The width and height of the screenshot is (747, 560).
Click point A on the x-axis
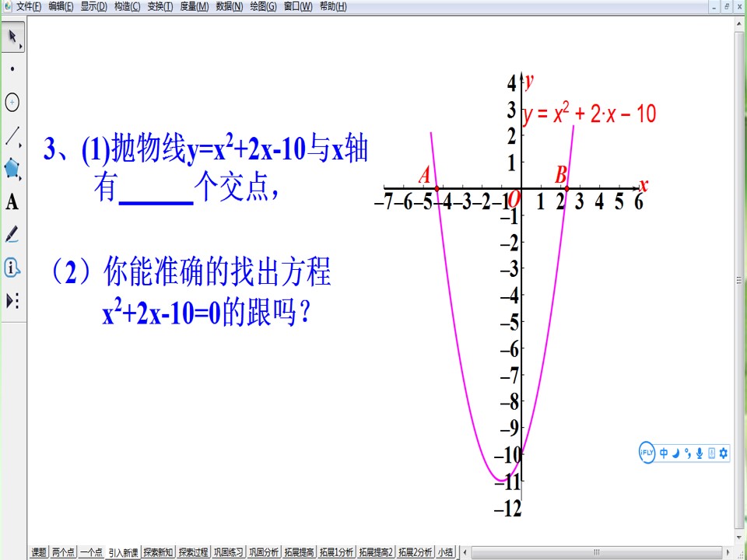coord(437,189)
